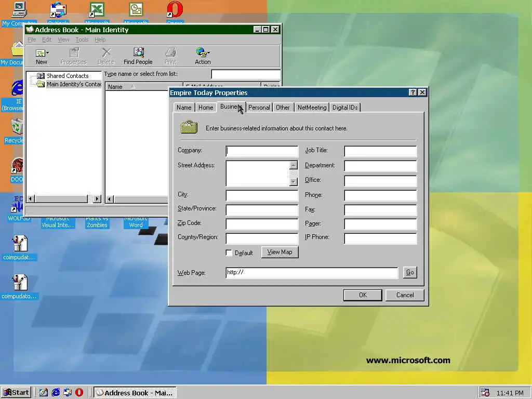Click the Street Address text area

coord(258,173)
